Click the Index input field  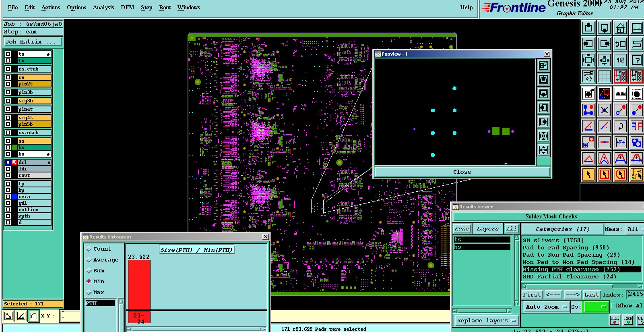coord(635,295)
